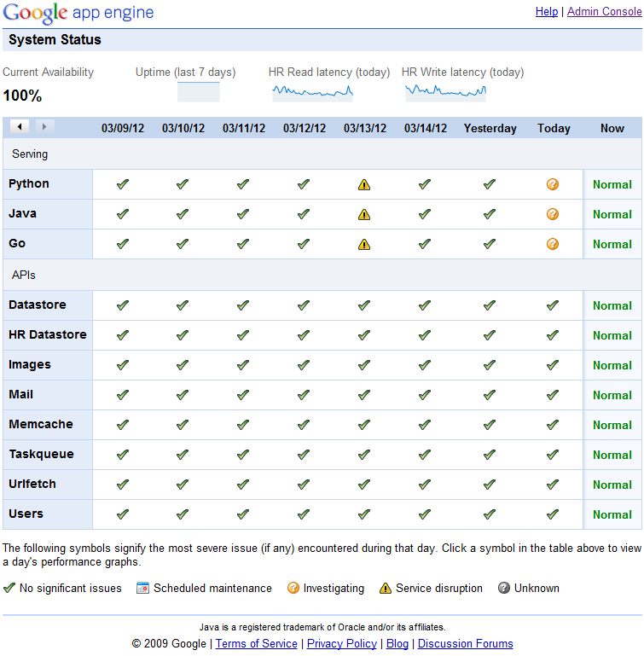Click Memcache checkmark under Yesterday

[x=490, y=425]
